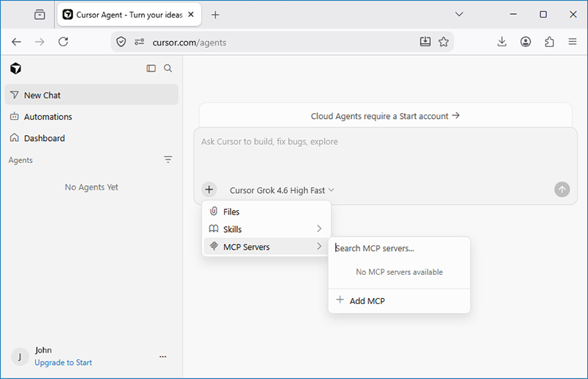Click the recent browsing icon left of tabs
This screenshot has height=379, width=588.
coord(40,15)
